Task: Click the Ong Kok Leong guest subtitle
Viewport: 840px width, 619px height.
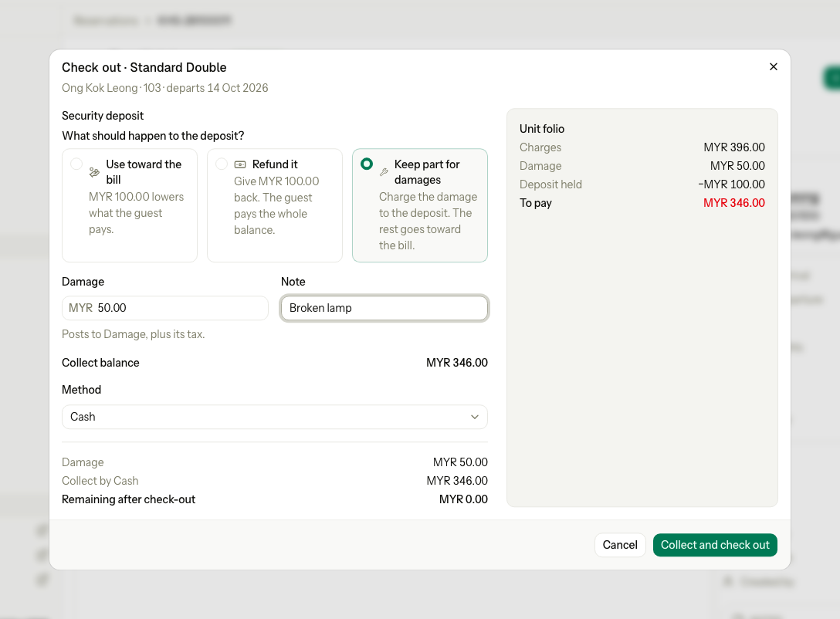Action: pos(165,88)
